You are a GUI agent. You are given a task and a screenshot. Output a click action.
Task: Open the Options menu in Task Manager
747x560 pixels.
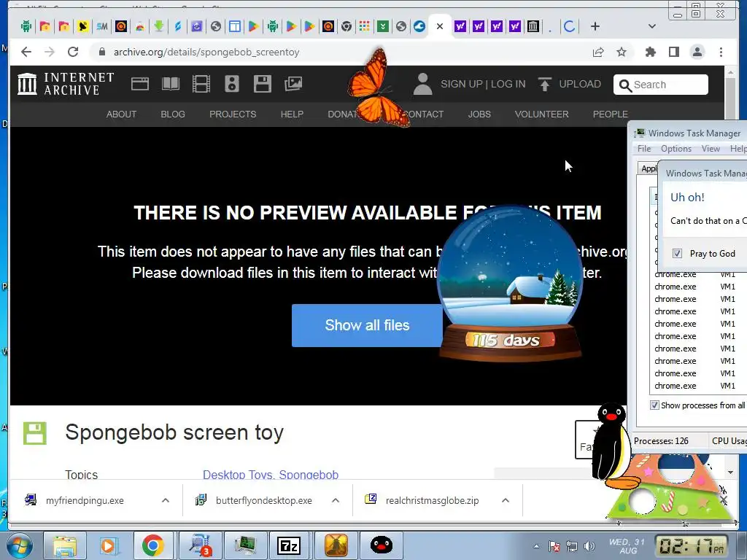(676, 149)
